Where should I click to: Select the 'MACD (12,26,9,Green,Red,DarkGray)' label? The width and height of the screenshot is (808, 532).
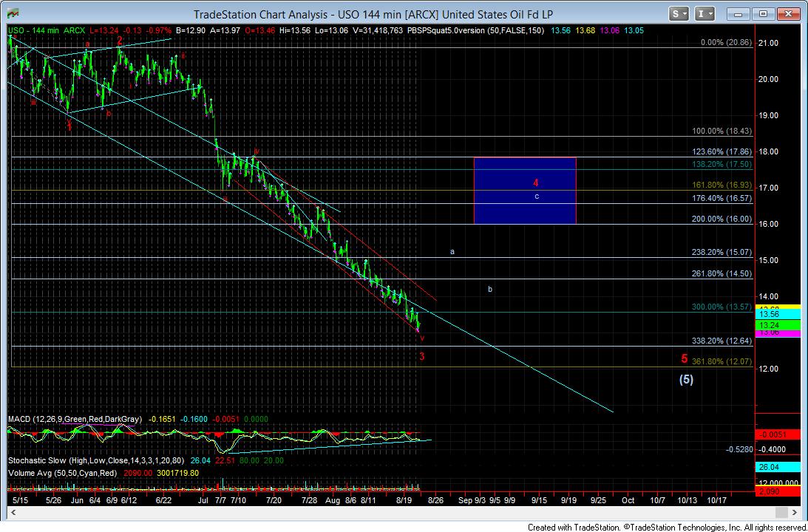pyautogui.click(x=75, y=419)
